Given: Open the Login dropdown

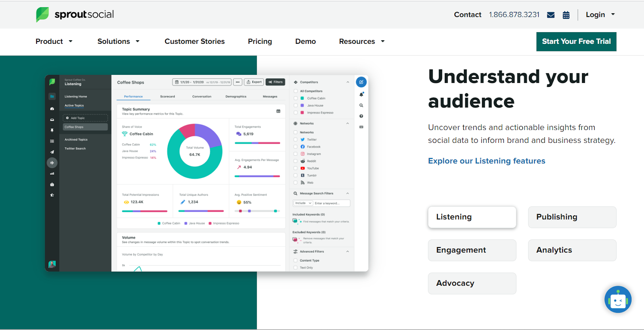Looking at the screenshot, I should point(600,14).
